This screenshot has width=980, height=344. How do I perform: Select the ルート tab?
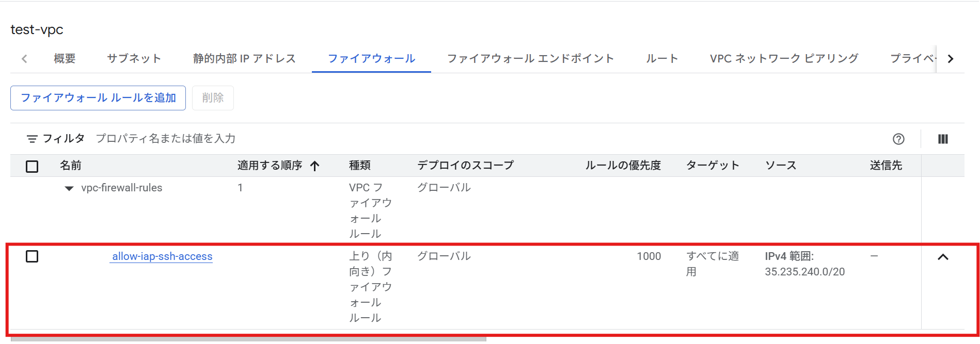pyautogui.click(x=662, y=59)
